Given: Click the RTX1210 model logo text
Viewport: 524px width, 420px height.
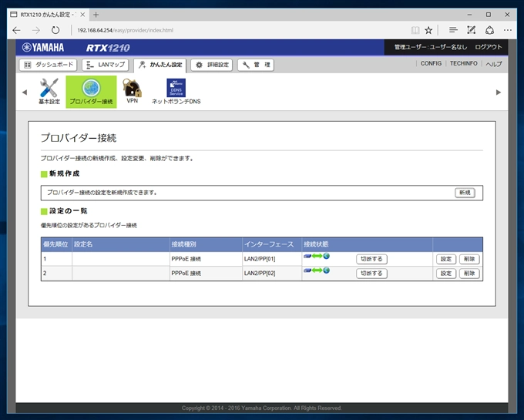Looking at the screenshot, I should click(108, 48).
